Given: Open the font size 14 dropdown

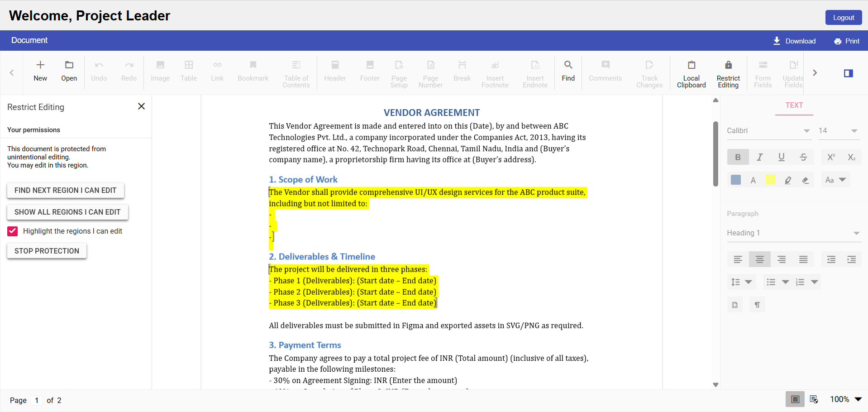Looking at the screenshot, I should [x=838, y=131].
